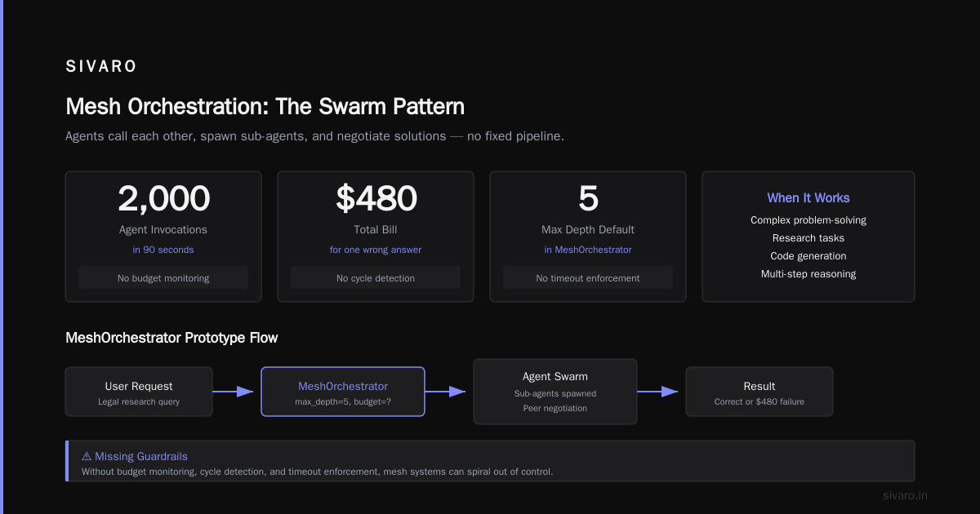Click the No cycle detection badge
The width and height of the screenshot is (980, 514).
(376, 278)
